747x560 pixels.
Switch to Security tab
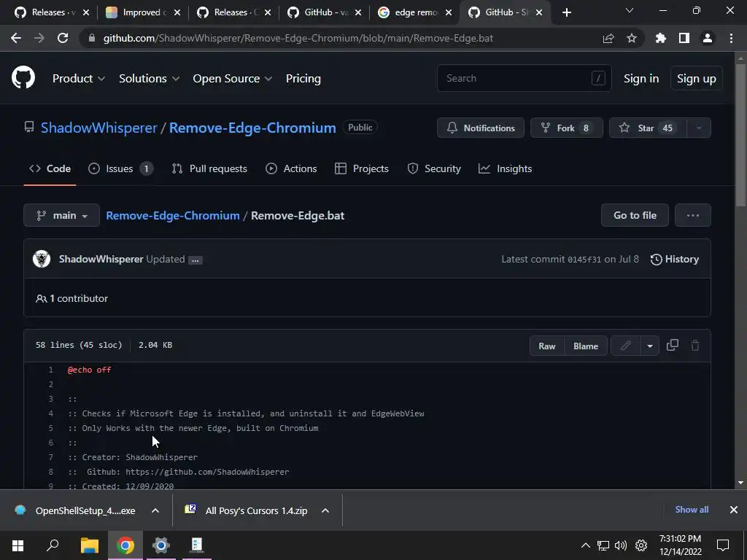[434, 168]
